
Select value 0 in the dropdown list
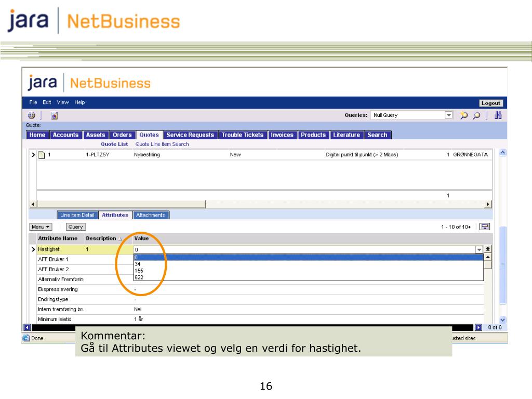pos(309,258)
